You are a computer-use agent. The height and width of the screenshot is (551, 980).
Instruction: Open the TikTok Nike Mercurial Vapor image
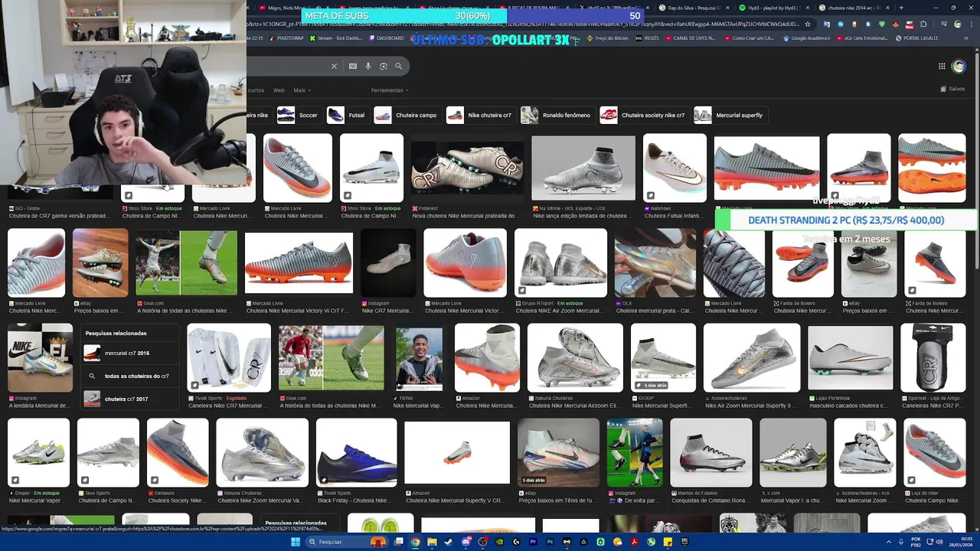pyautogui.click(x=419, y=358)
